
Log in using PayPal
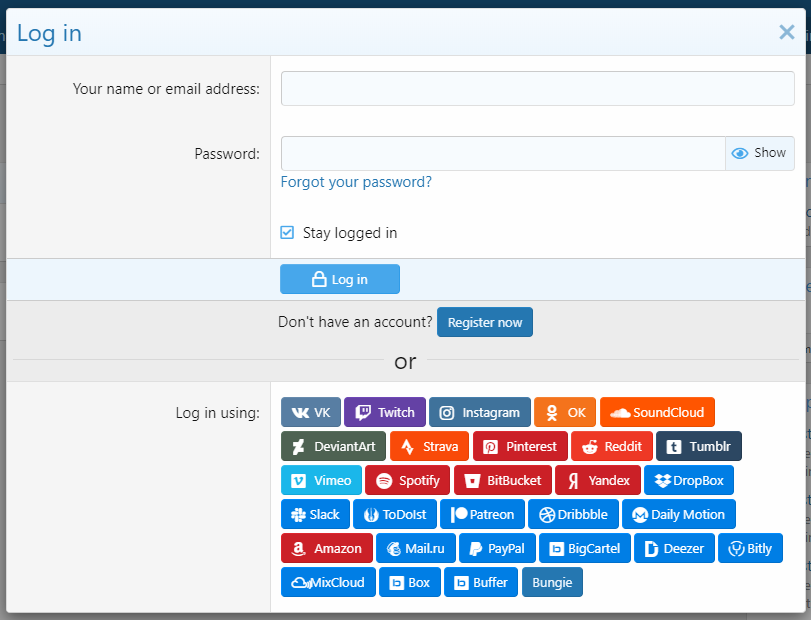click(498, 548)
